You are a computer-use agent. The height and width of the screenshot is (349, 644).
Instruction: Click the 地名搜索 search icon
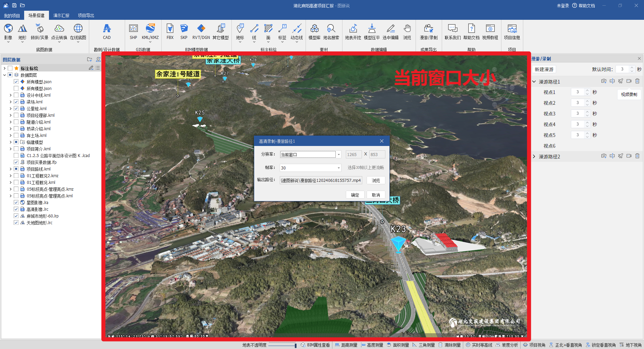331,29
